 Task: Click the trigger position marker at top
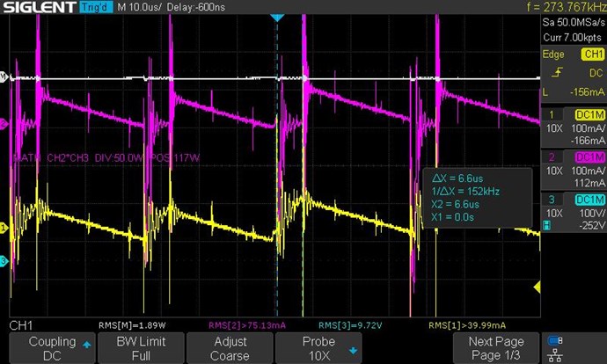[x=277, y=18]
